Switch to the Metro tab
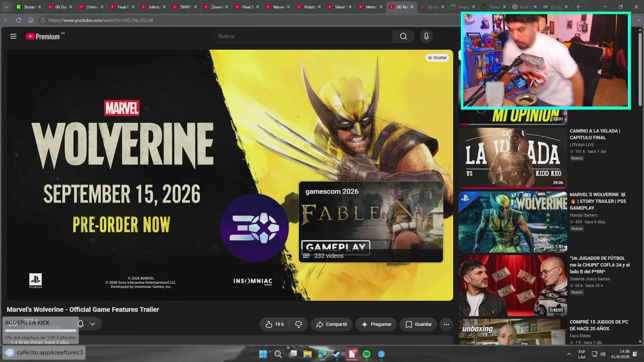 370,7
